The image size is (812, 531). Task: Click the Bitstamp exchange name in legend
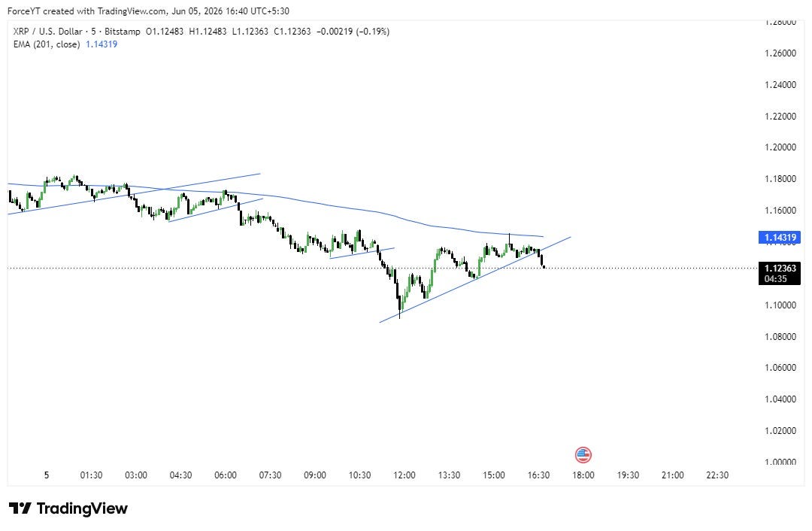123,31
